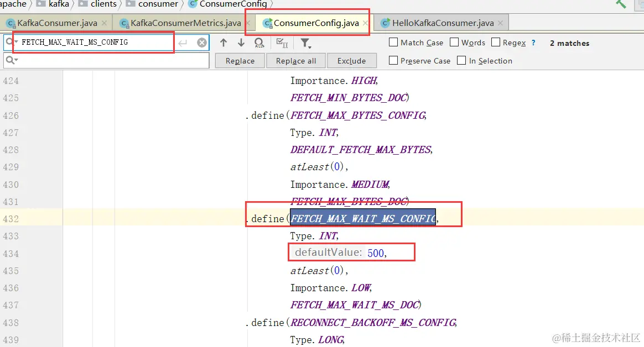The height and width of the screenshot is (347, 644).
Task: Close the HelloKafkaConsumer.java tab
Action: coord(500,23)
